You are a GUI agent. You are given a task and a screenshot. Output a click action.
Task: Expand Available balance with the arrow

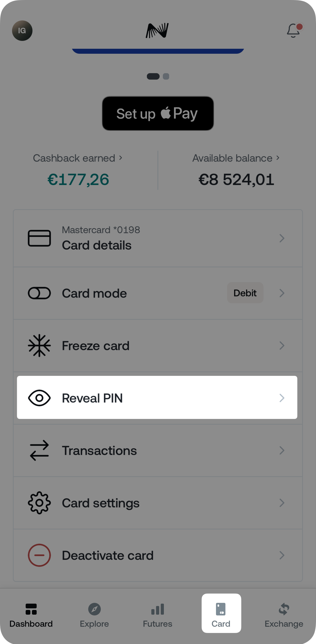pos(278,158)
